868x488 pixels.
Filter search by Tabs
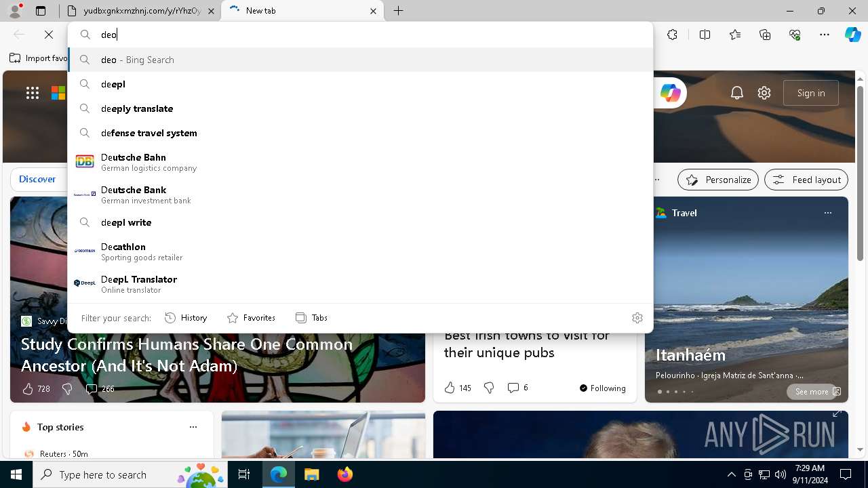click(x=311, y=318)
